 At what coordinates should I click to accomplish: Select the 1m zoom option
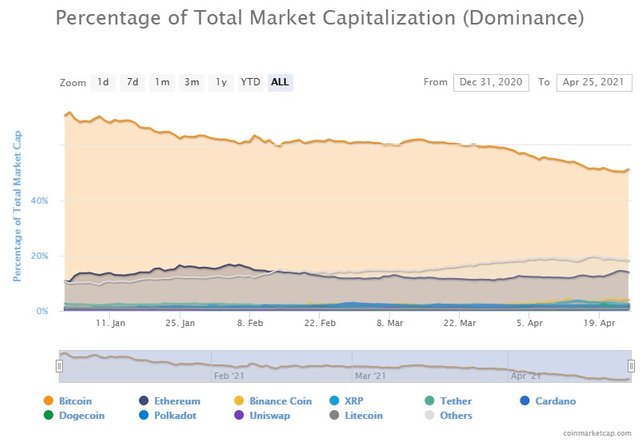point(162,82)
